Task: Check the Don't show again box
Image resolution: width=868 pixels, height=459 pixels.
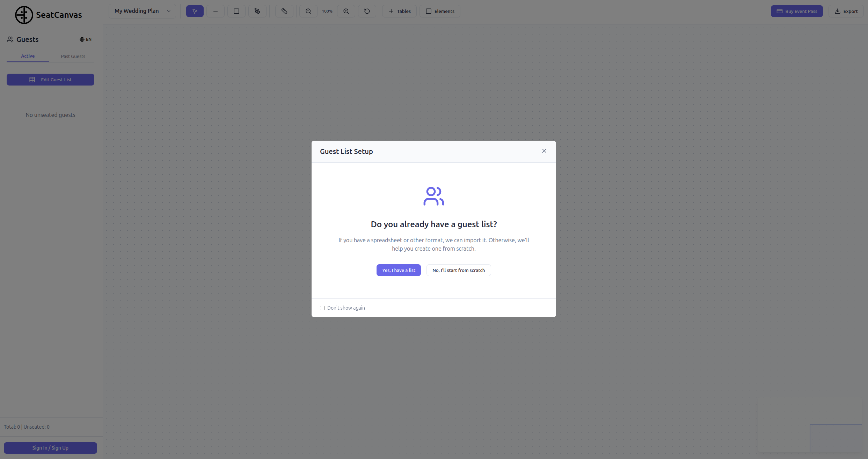Action: (x=322, y=308)
